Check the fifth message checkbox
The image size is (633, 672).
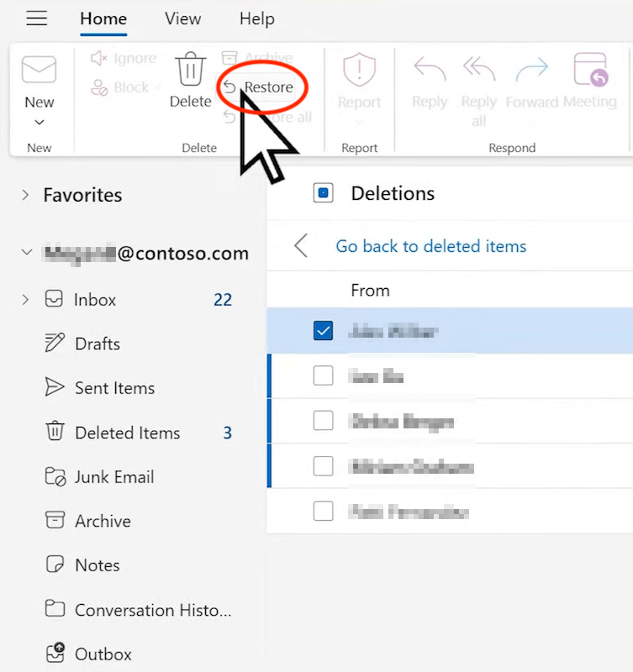tap(324, 511)
